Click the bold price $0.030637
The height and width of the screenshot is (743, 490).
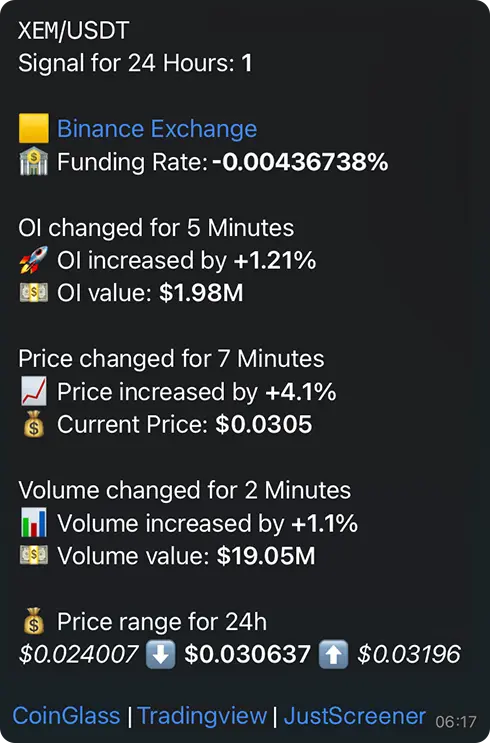coord(247,654)
